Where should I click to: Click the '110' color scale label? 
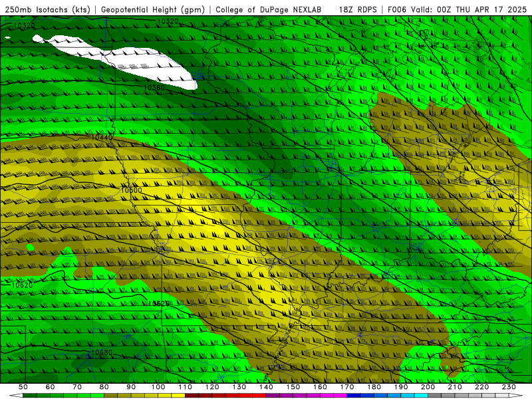click(185, 387)
